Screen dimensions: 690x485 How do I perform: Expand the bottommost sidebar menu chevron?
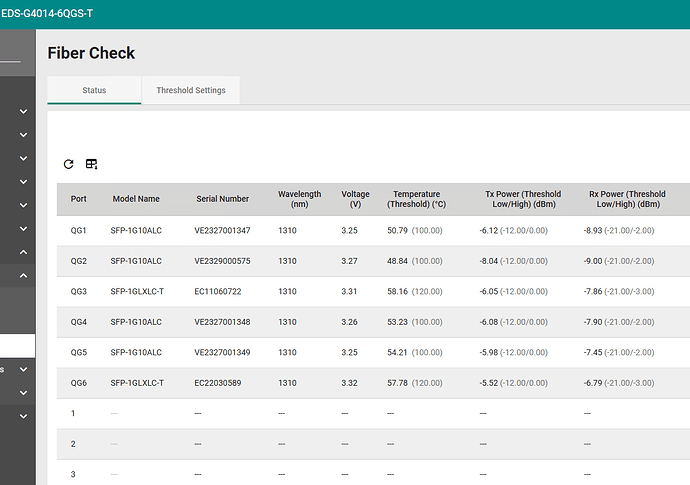23,417
